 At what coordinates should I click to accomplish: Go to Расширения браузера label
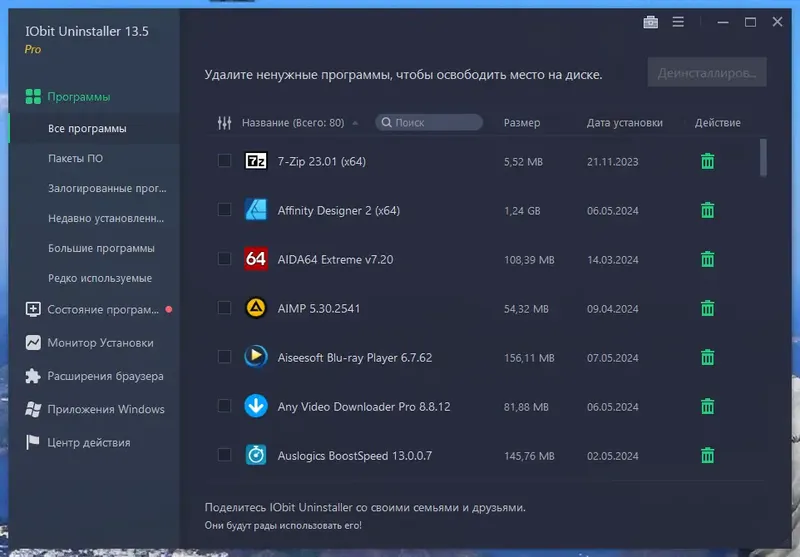(x=106, y=376)
